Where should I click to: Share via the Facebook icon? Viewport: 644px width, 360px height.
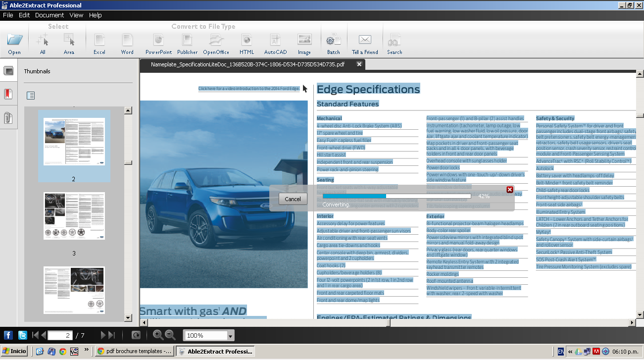coord(8,335)
